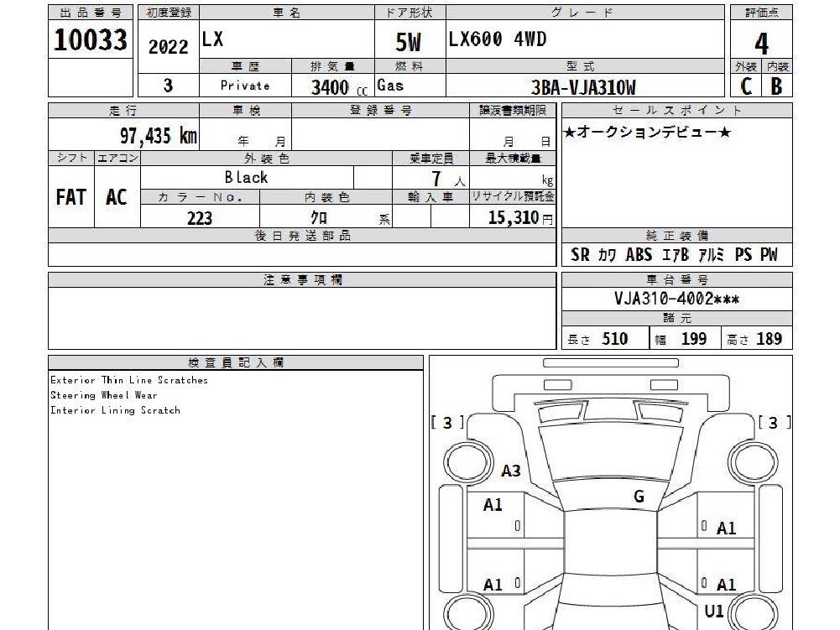
Task: Click recycle deposit 15,310 yen
Action: pyautogui.click(x=520, y=217)
